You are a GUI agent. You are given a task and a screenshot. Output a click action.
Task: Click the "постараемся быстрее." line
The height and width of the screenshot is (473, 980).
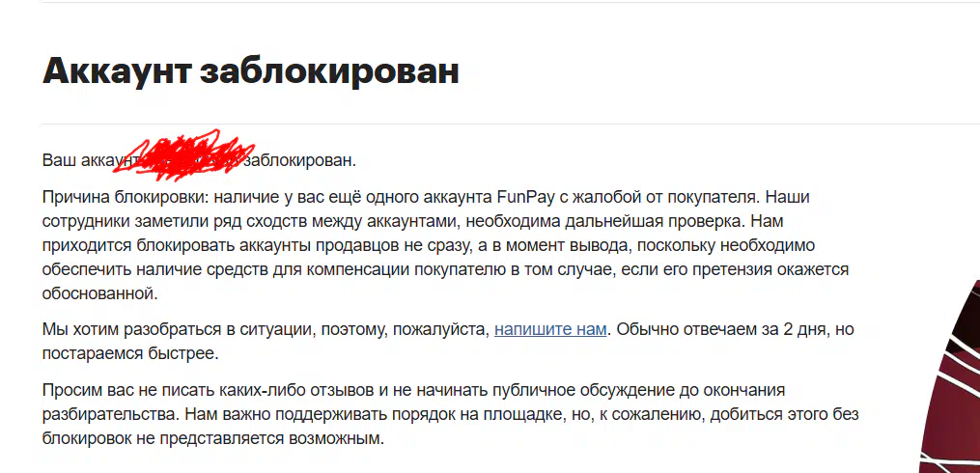130,353
